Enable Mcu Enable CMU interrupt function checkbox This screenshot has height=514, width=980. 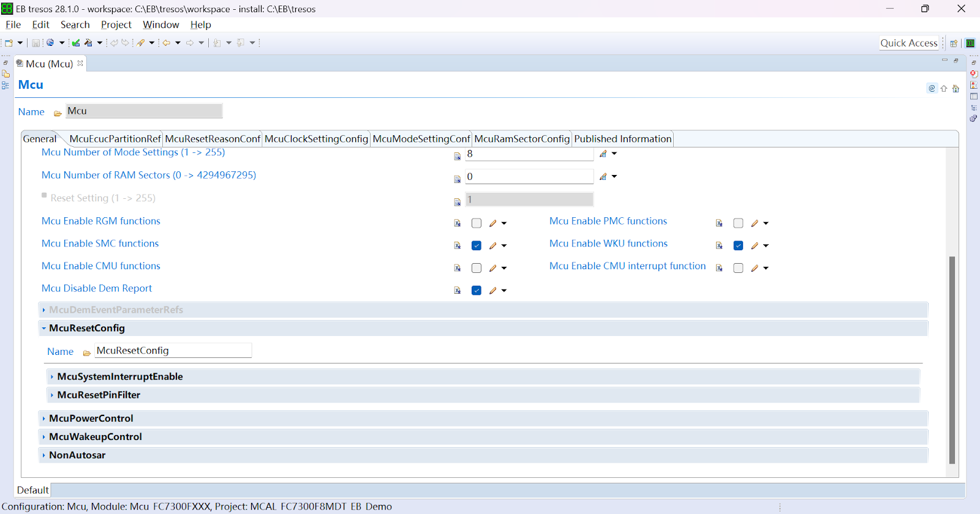tap(738, 268)
